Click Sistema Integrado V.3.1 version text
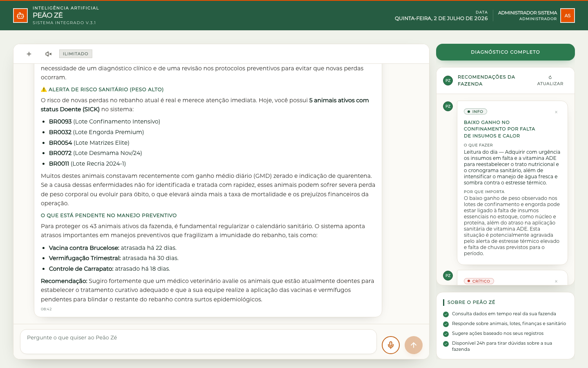 click(64, 23)
